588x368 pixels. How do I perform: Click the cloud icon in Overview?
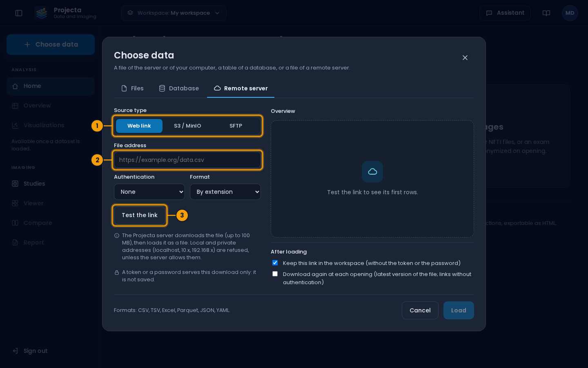tap(372, 172)
